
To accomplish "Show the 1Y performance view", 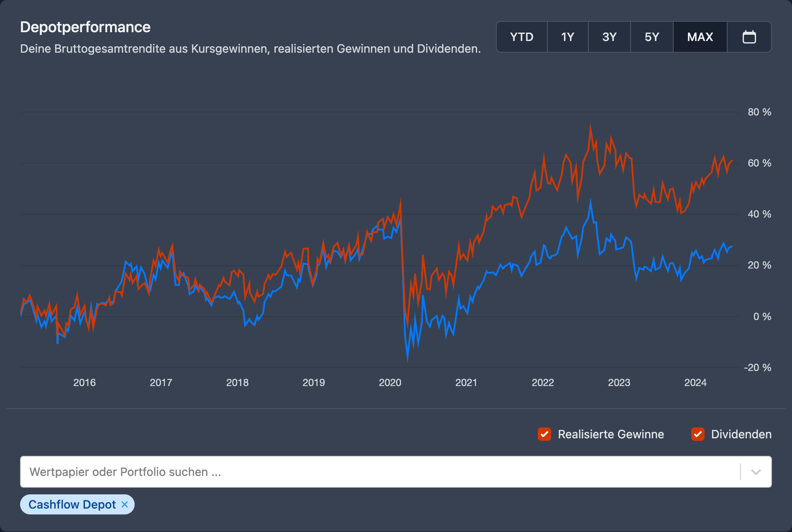I will [x=567, y=37].
